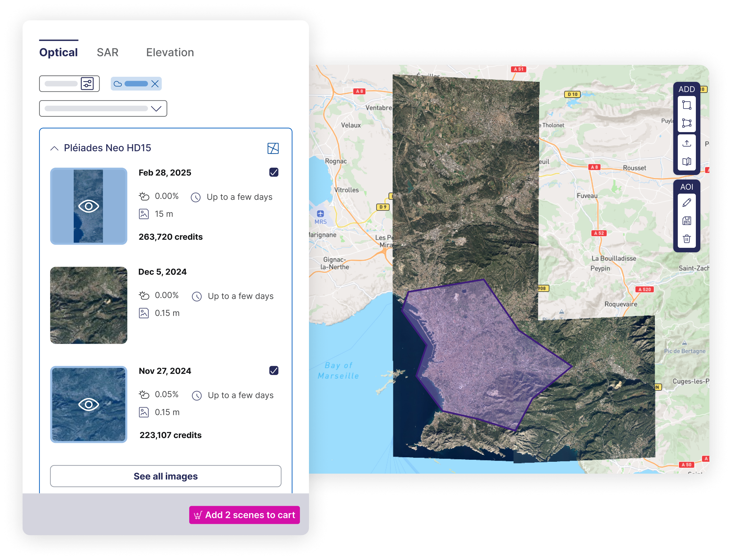Screen dimensions: 732x560
Task: Uncheck the Nov 27, 2024 scene checkbox
Action: point(273,371)
